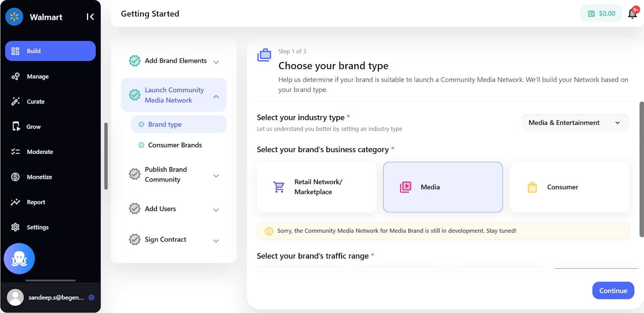
Task: Click the Brand type step circle
Action: point(141,124)
